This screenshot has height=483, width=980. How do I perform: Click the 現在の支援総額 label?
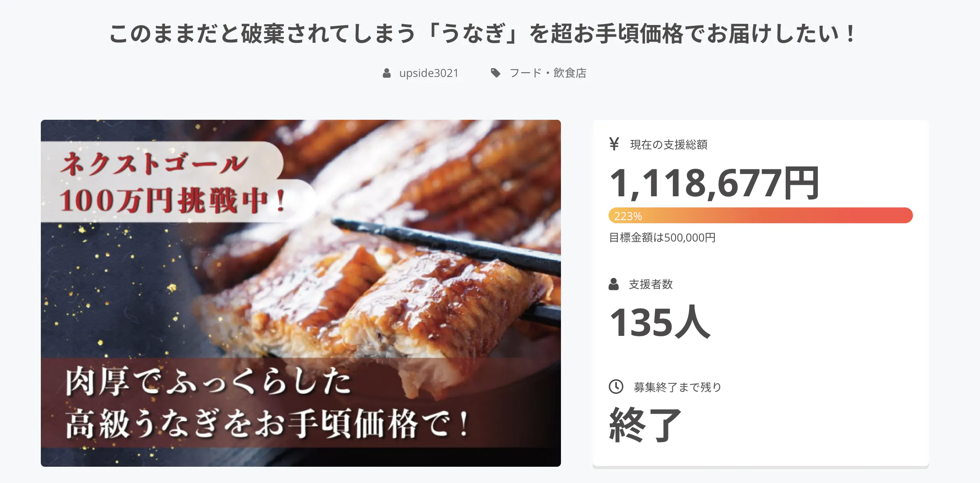click(x=669, y=144)
